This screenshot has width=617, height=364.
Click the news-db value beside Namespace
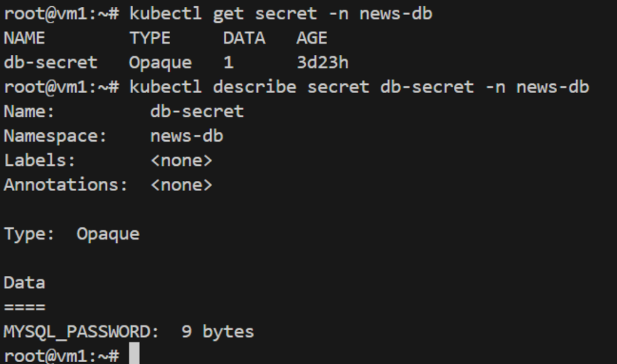pyautogui.click(x=186, y=136)
